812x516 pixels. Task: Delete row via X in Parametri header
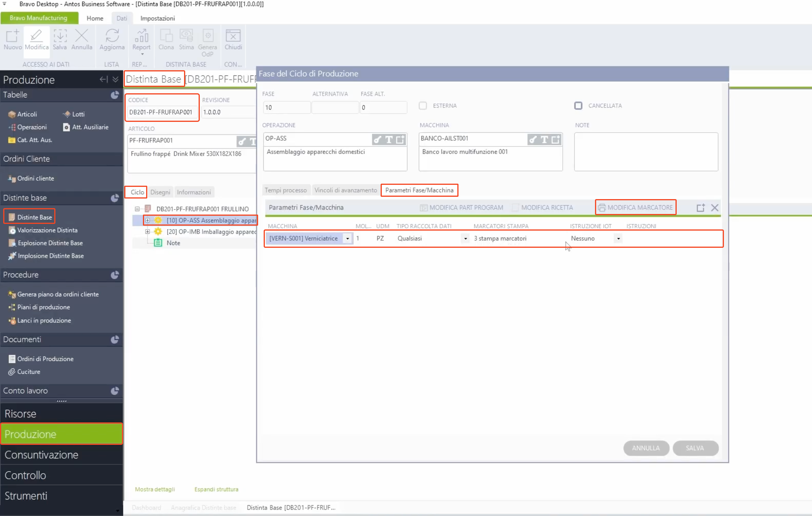point(715,208)
